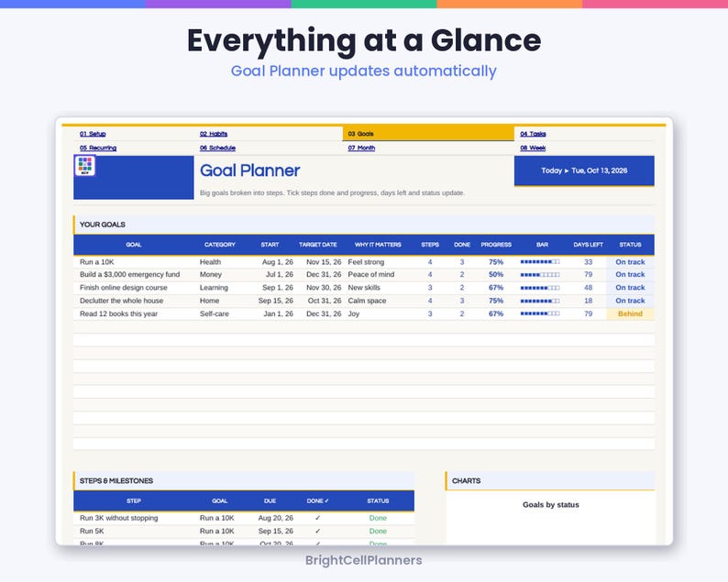Click first empty row under goals table
This screenshot has height=582, width=728.
click(x=364, y=326)
